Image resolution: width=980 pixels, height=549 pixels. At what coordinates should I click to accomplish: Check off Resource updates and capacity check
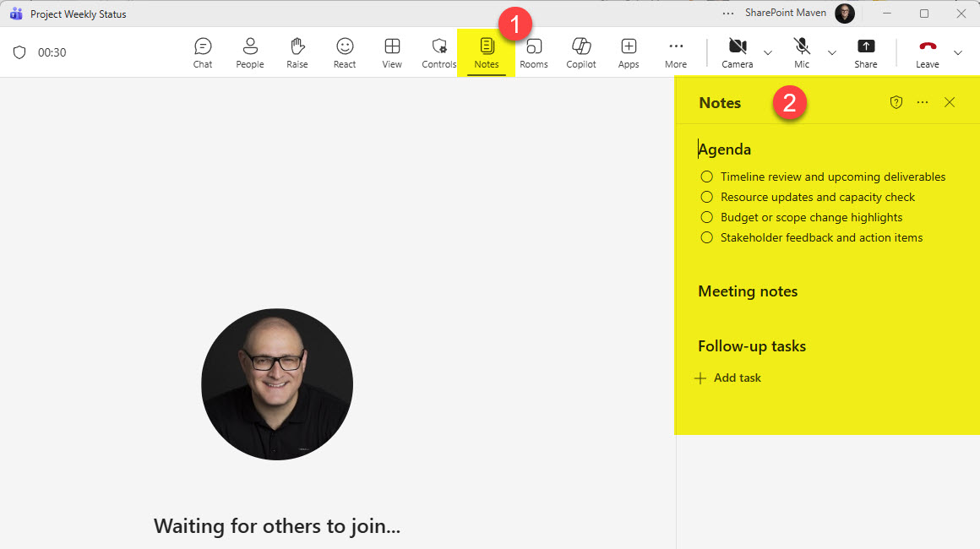tap(707, 197)
